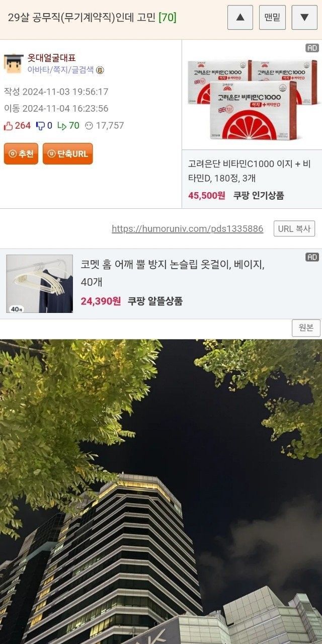Open the 글검색 link for author posts
Image resolution: width=322 pixels, height=644 pixels.
(x=82, y=70)
